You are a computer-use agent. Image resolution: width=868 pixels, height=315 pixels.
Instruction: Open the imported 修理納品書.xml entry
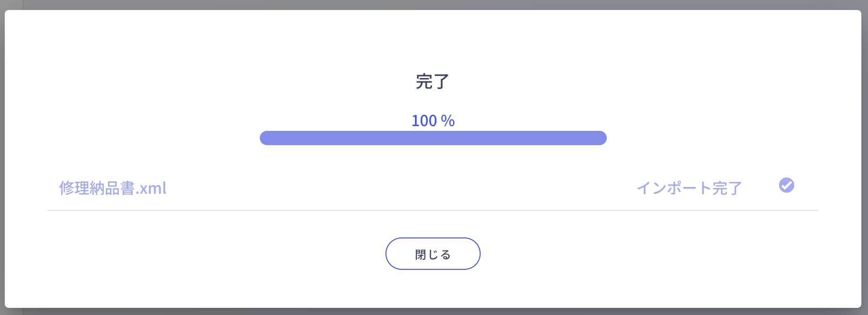coord(113,188)
